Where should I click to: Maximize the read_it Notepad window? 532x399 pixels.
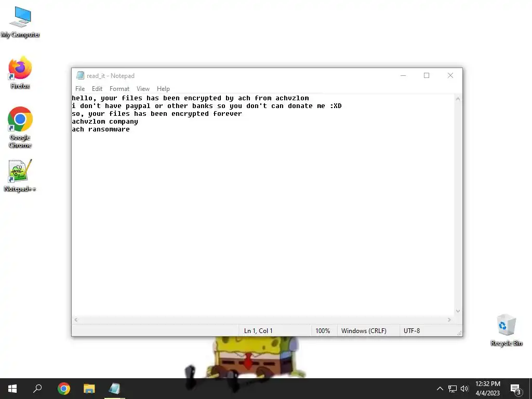click(x=427, y=75)
